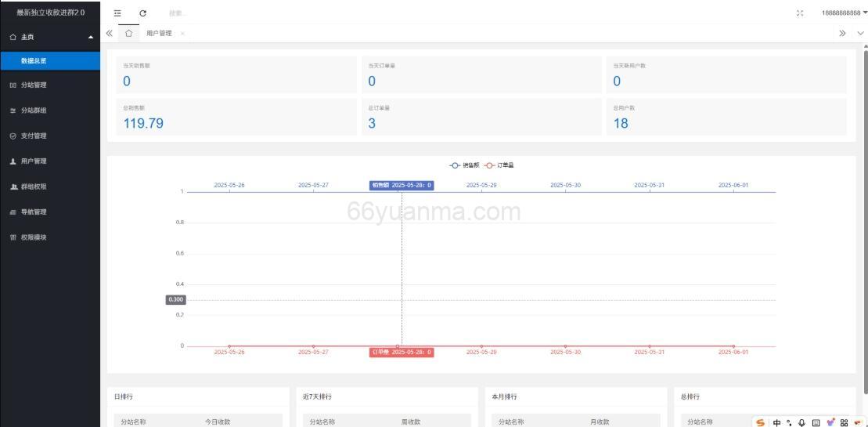Switch to the 用户管理 tab

(x=159, y=33)
